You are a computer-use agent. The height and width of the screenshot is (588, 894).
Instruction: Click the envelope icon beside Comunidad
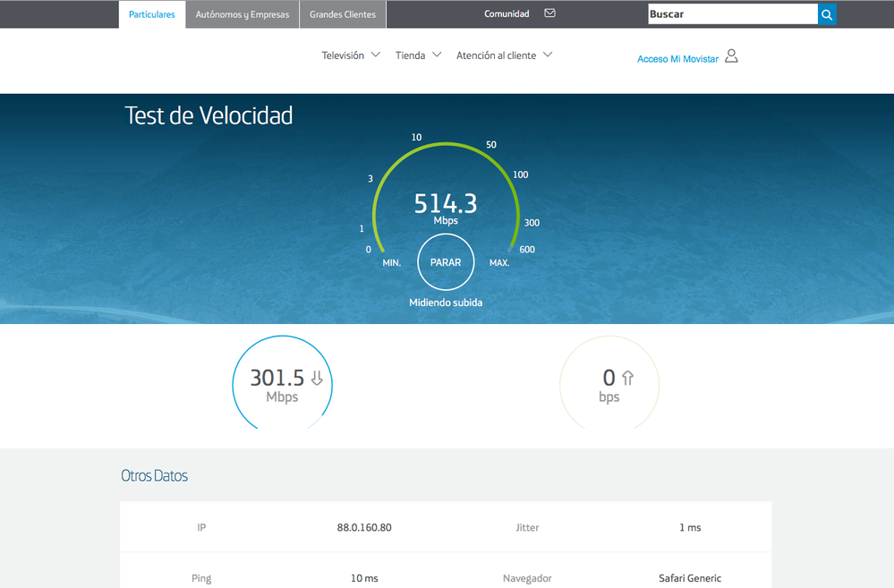click(549, 13)
